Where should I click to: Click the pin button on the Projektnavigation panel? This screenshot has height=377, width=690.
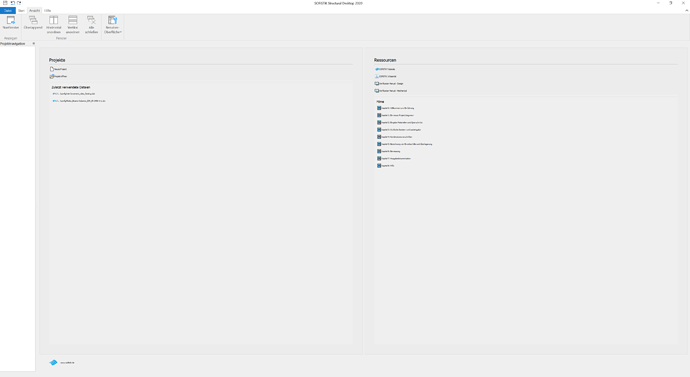pos(33,44)
